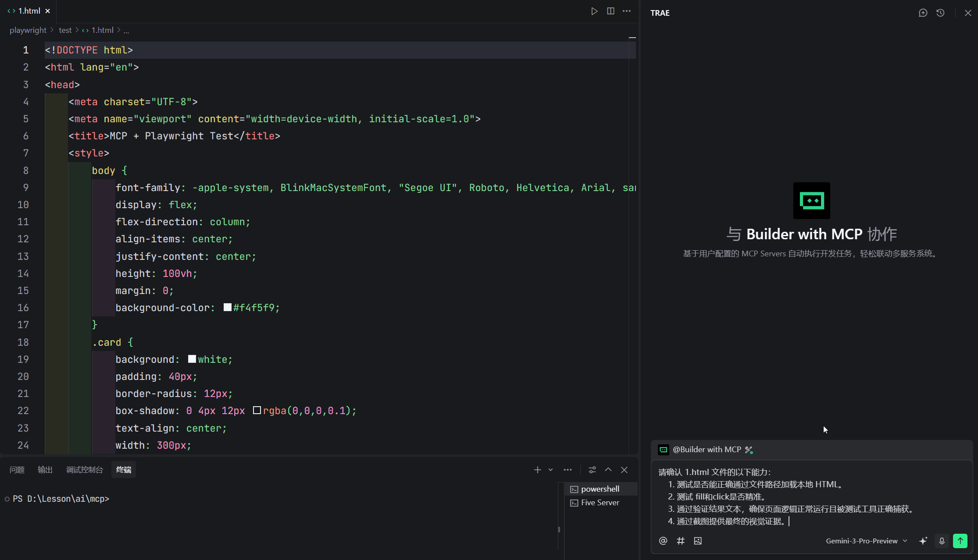Expand the new terminal launch profile chevron

pyautogui.click(x=550, y=470)
